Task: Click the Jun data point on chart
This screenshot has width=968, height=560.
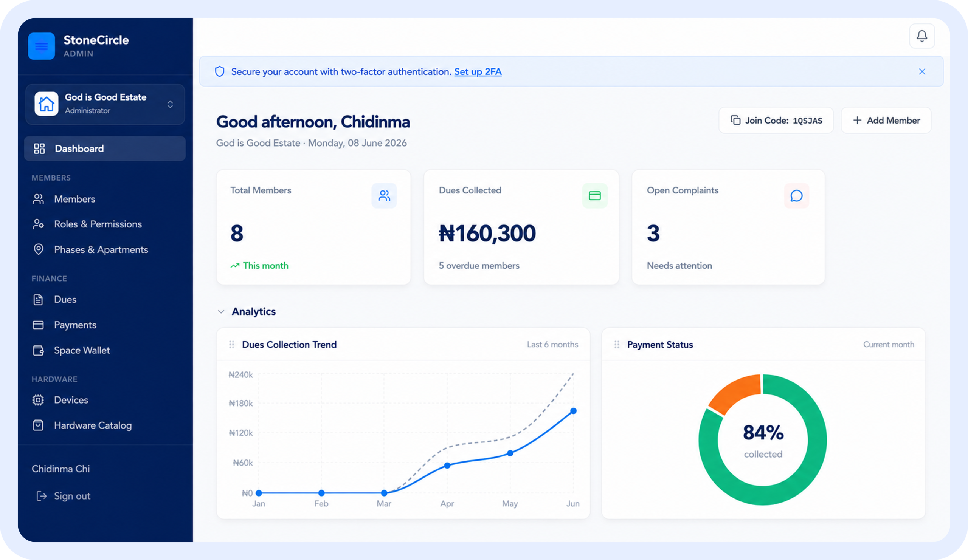Action: point(573,411)
